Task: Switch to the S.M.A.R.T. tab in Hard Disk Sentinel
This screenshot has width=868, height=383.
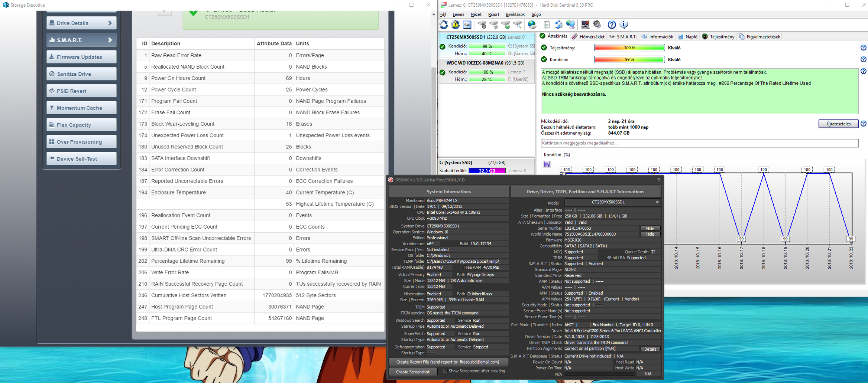Action: coord(623,37)
